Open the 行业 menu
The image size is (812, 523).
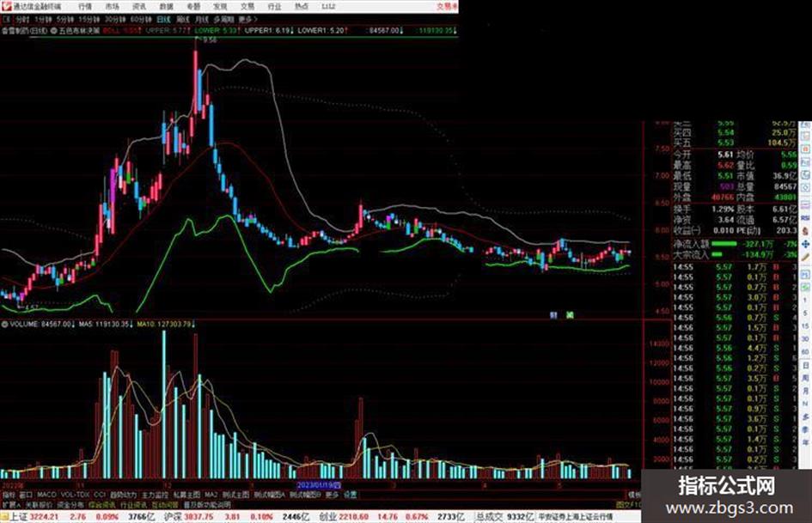(x=274, y=7)
